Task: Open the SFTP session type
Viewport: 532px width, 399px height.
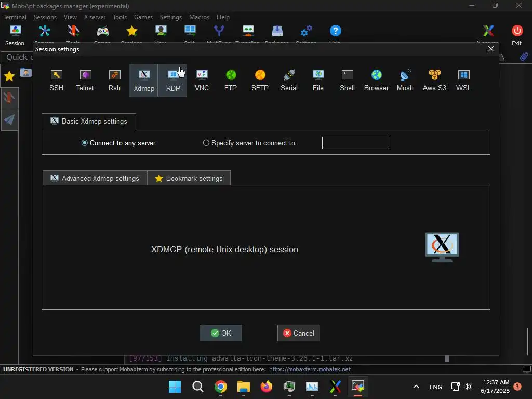Action: click(x=260, y=81)
